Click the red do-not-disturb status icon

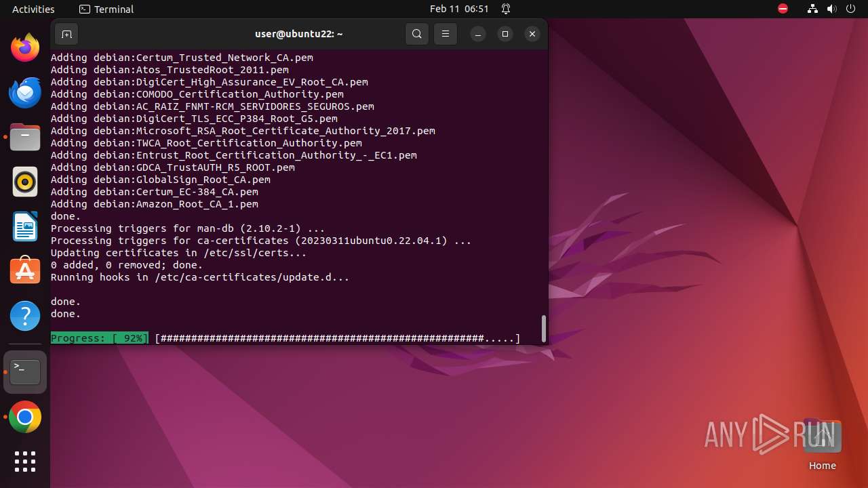tap(783, 9)
